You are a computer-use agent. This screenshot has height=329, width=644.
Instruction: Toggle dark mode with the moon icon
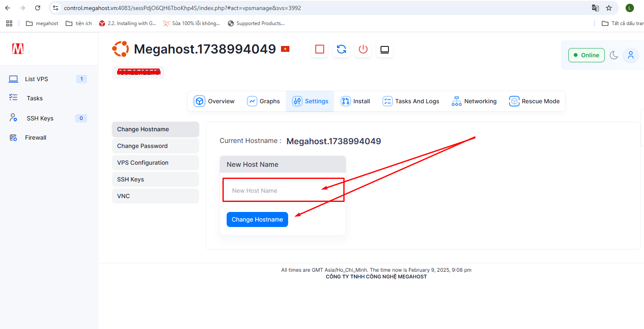[x=613, y=55]
